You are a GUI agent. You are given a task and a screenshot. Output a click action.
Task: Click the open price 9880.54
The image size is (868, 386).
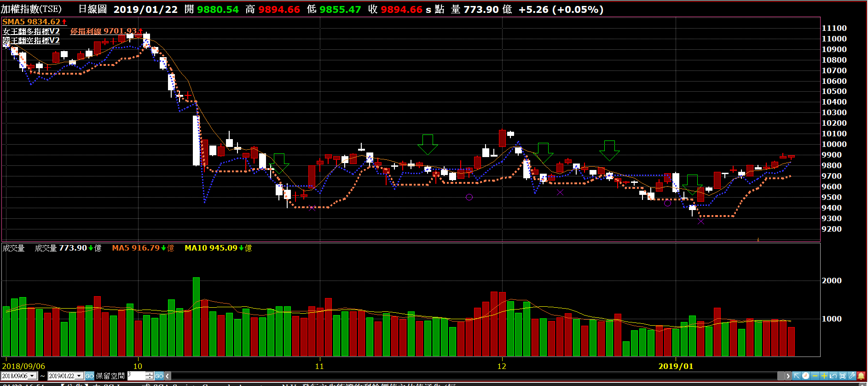(x=218, y=9)
